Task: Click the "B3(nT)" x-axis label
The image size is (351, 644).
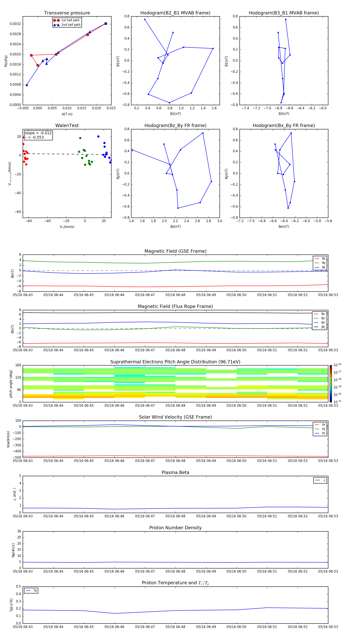Action: (284, 114)
